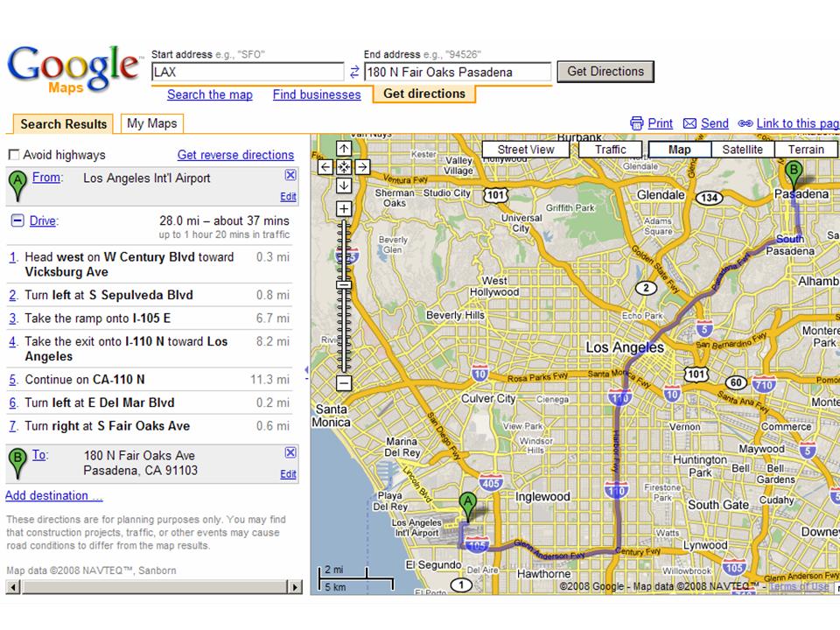Open step 4 exit onto I-110 N
Viewport: 840px width, 630px height.
(150, 349)
